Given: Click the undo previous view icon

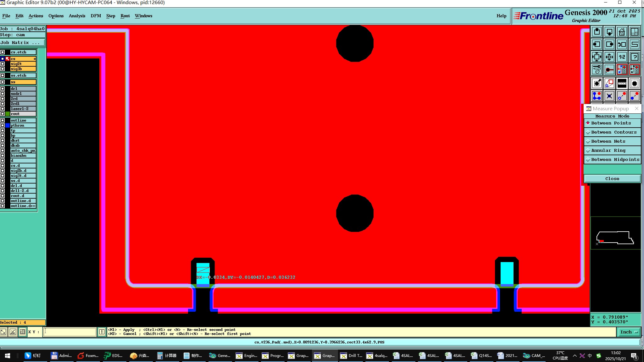Looking at the screenshot, I should pyautogui.click(x=622, y=44).
